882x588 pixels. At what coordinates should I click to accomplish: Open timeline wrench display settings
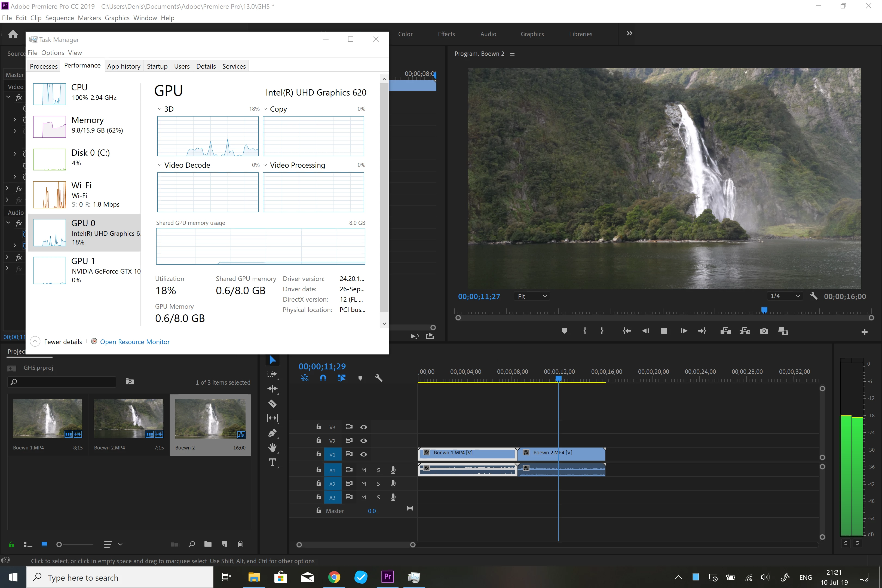pyautogui.click(x=378, y=378)
